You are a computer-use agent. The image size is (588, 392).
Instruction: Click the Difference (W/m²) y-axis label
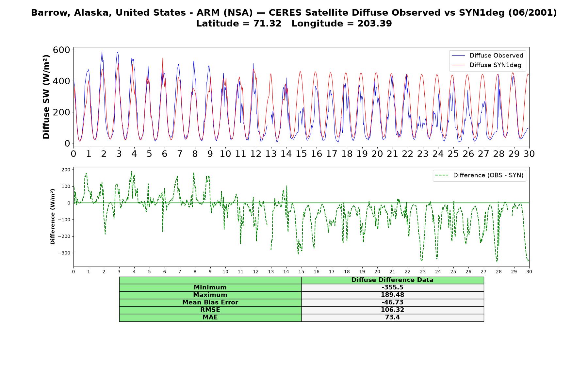click(x=53, y=217)
